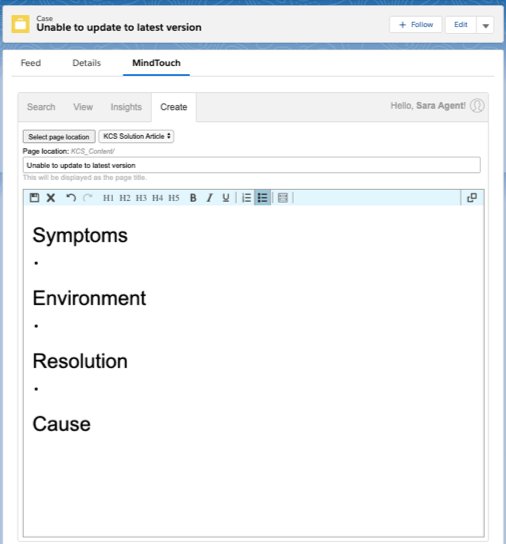Click the KCS_Content page location path
This screenshot has height=544, width=506.
pyautogui.click(x=93, y=151)
